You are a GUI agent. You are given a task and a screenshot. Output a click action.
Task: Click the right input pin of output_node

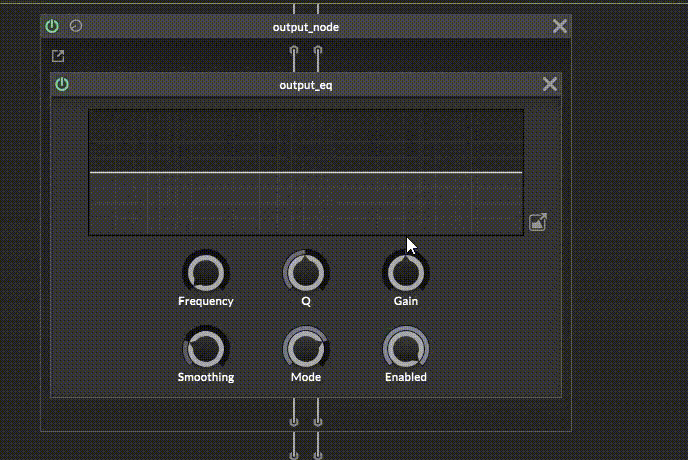[x=318, y=52]
